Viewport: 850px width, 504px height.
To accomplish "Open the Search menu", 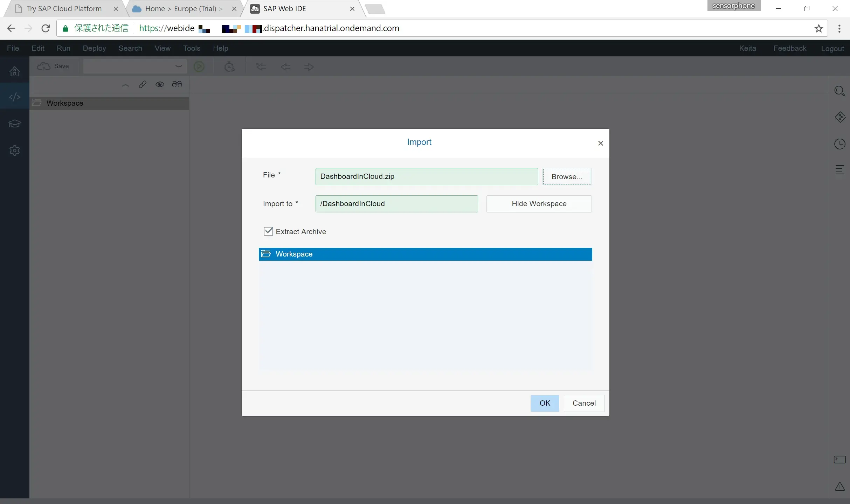I will (x=130, y=48).
